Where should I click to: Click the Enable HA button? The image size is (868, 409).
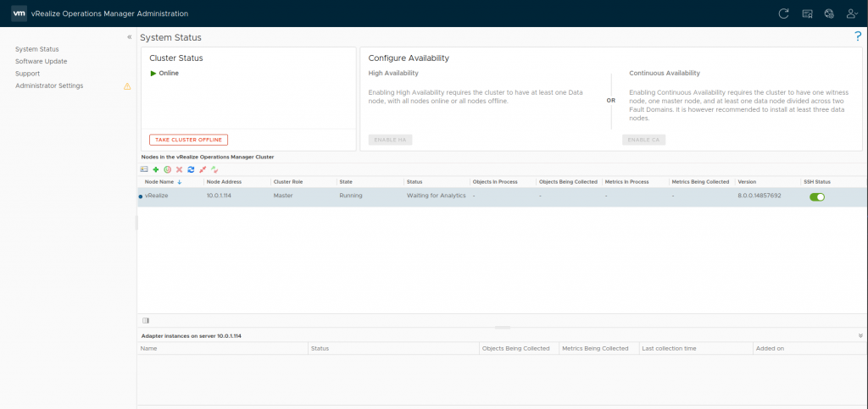[x=390, y=140]
